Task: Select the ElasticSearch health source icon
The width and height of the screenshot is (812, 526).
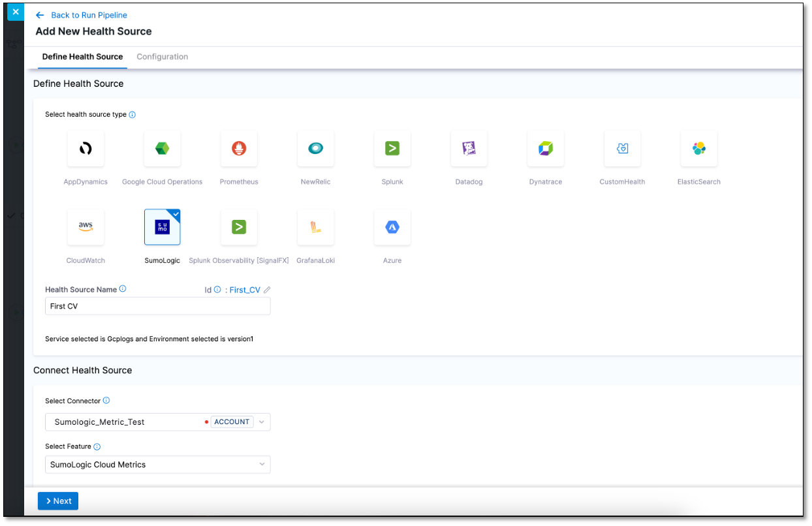Action: (x=698, y=149)
